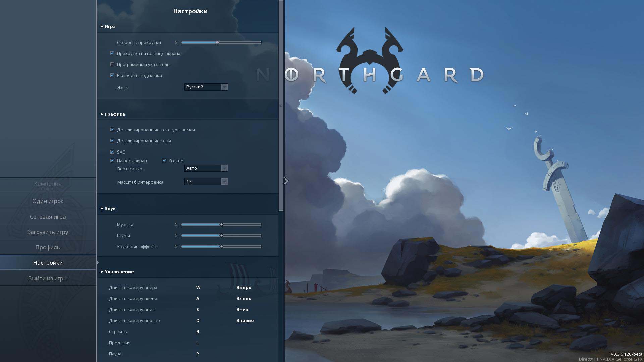Click secondary binding Вниз

[x=242, y=310]
